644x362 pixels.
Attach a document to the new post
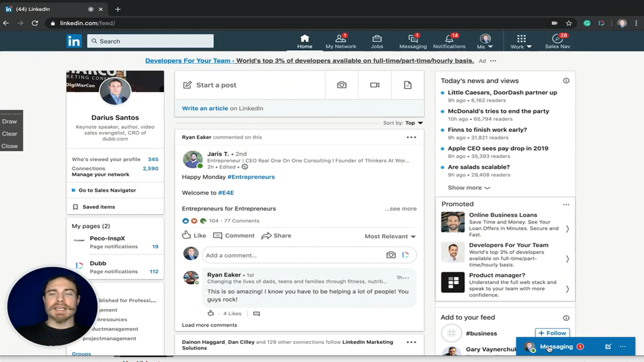click(x=408, y=85)
